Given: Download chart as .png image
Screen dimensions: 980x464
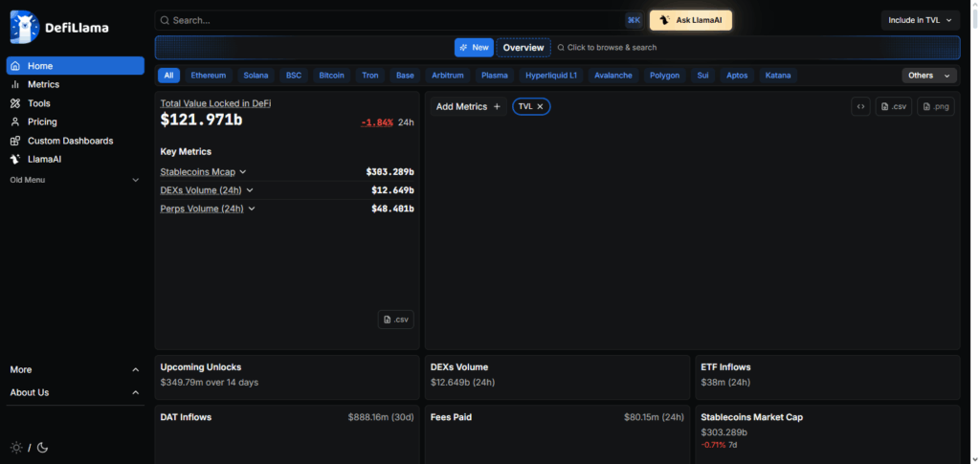Looking at the screenshot, I should click(935, 107).
